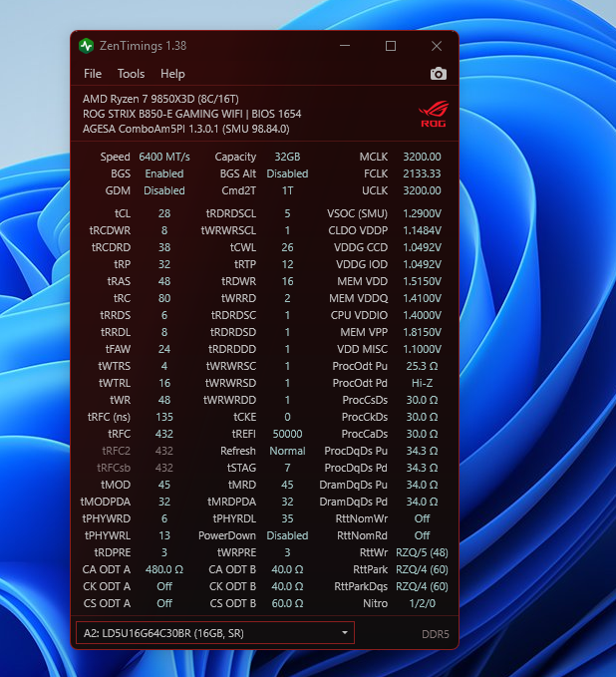
Task: Click the VDDG CCD value 1.0492V
Action: pyautogui.click(x=422, y=247)
